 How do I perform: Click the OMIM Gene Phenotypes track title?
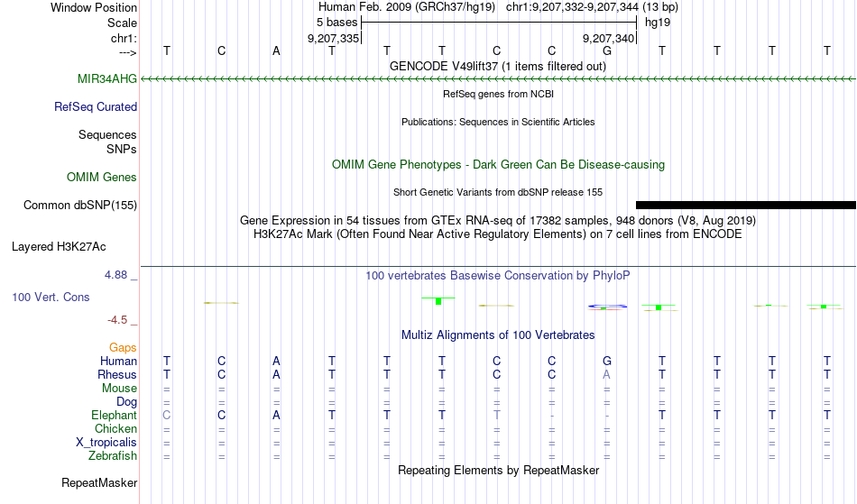(x=499, y=164)
